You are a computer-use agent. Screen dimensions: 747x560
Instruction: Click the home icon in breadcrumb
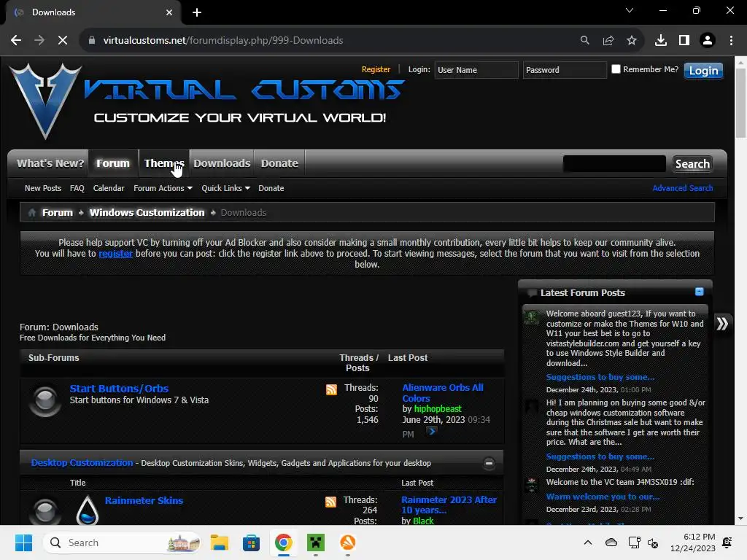[x=32, y=213]
